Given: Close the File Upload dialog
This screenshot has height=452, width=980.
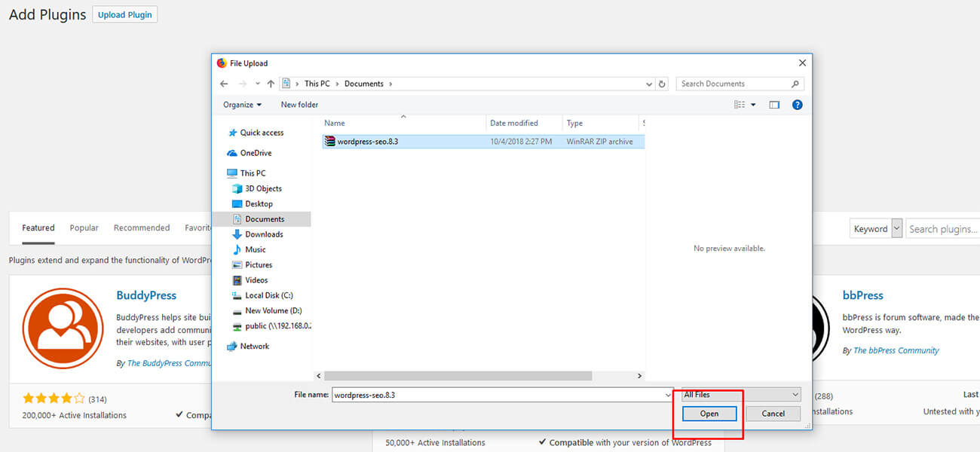Looking at the screenshot, I should [x=802, y=63].
